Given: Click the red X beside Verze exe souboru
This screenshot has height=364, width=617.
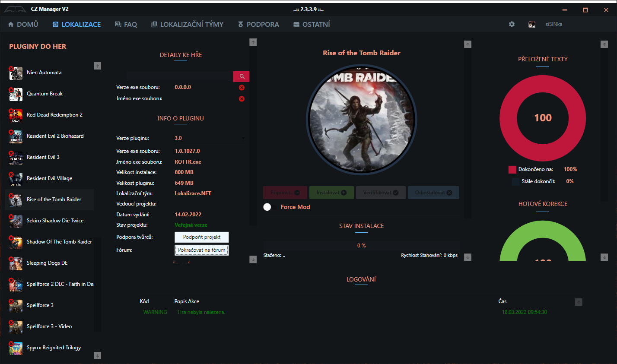Looking at the screenshot, I should pos(242,88).
